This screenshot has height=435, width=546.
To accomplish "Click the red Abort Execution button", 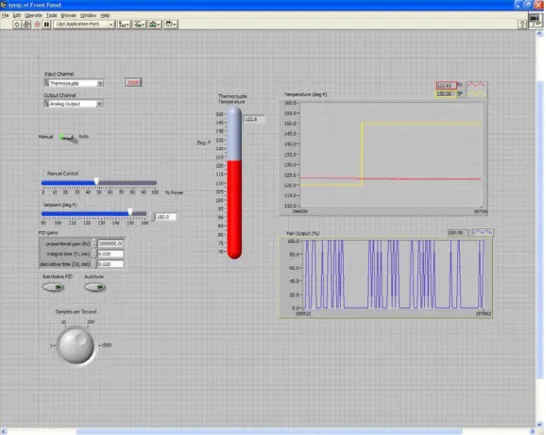I will [x=37, y=24].
